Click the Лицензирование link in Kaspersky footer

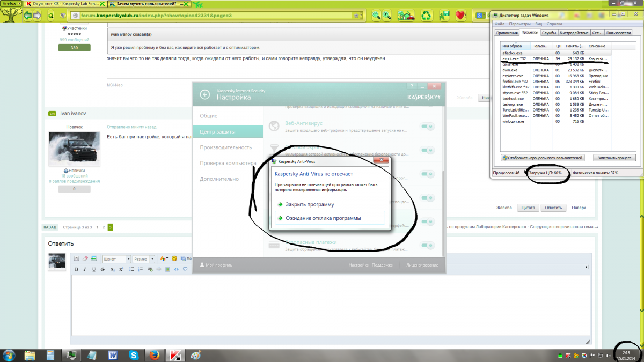(422, 265)
